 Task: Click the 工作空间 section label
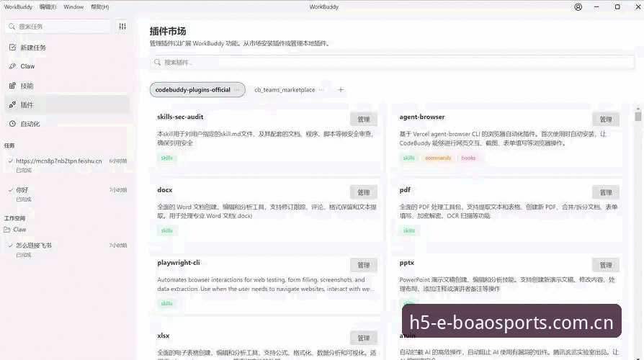coord(14,218)
